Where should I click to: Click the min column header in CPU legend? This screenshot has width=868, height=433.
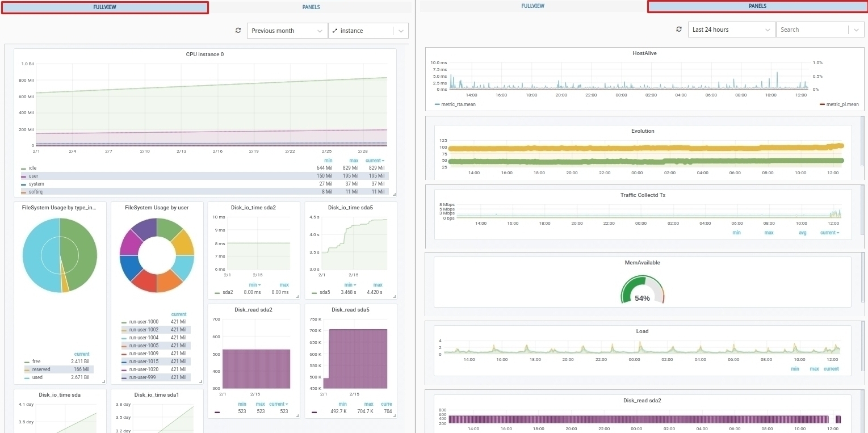pyautogui.click(x=328, y=161)
